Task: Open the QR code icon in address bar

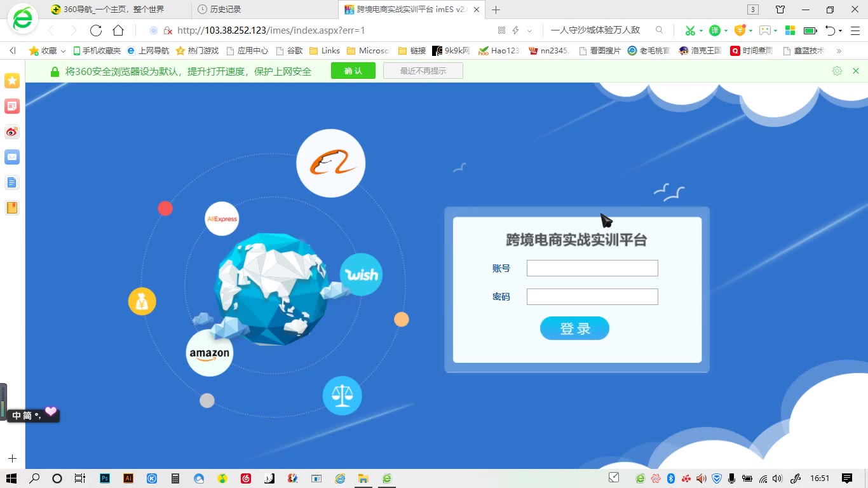Action: click(501, 30)
